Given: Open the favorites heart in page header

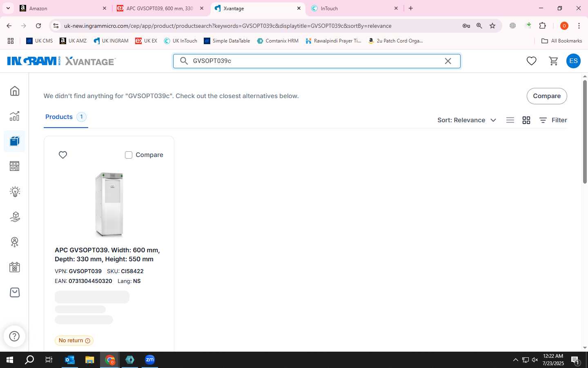Looking at the screenshot, I should 531,61.
